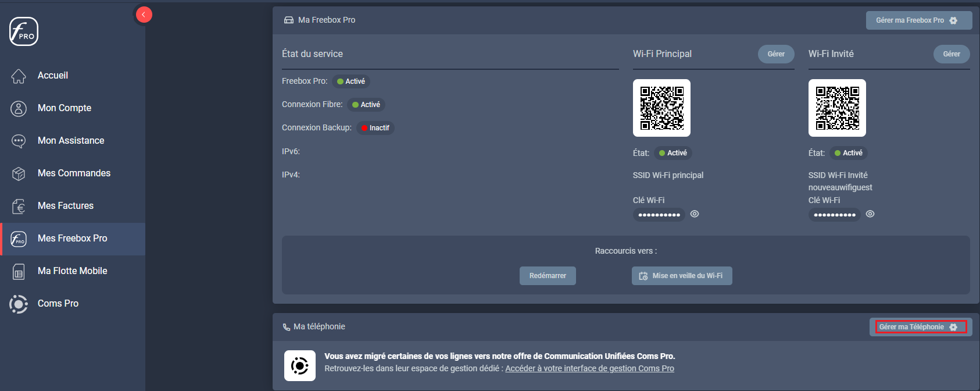Click the IPv4 label
Screen dimensions: 980x391
coord(291,175)
